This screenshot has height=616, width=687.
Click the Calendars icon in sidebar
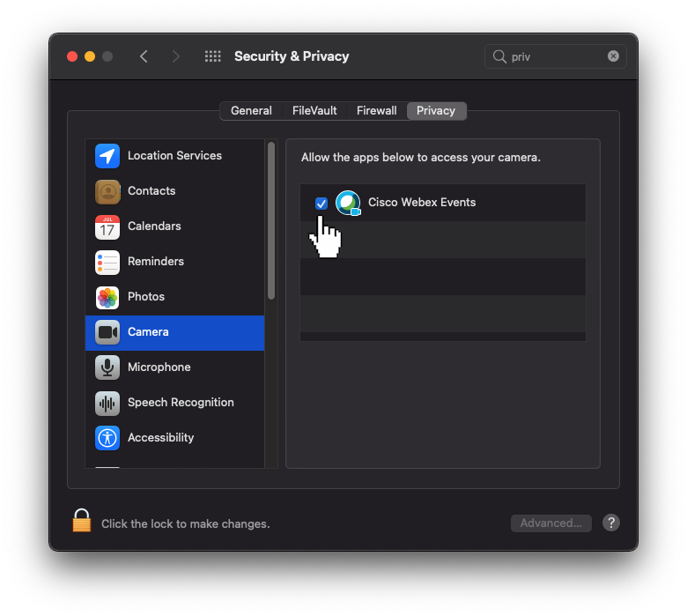107,226
